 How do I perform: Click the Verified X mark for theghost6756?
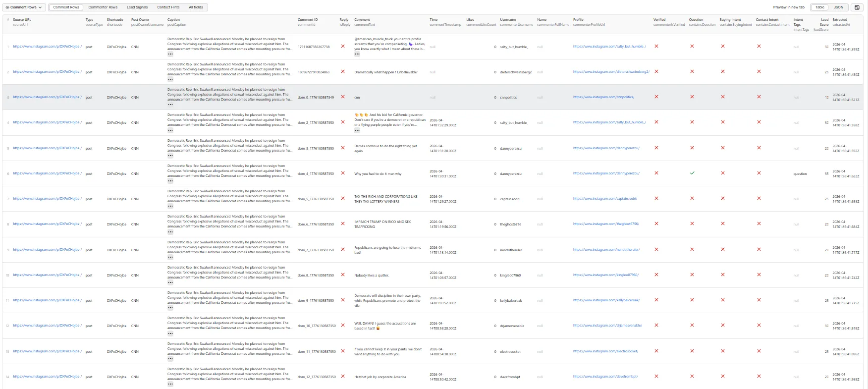coord(656,223)
